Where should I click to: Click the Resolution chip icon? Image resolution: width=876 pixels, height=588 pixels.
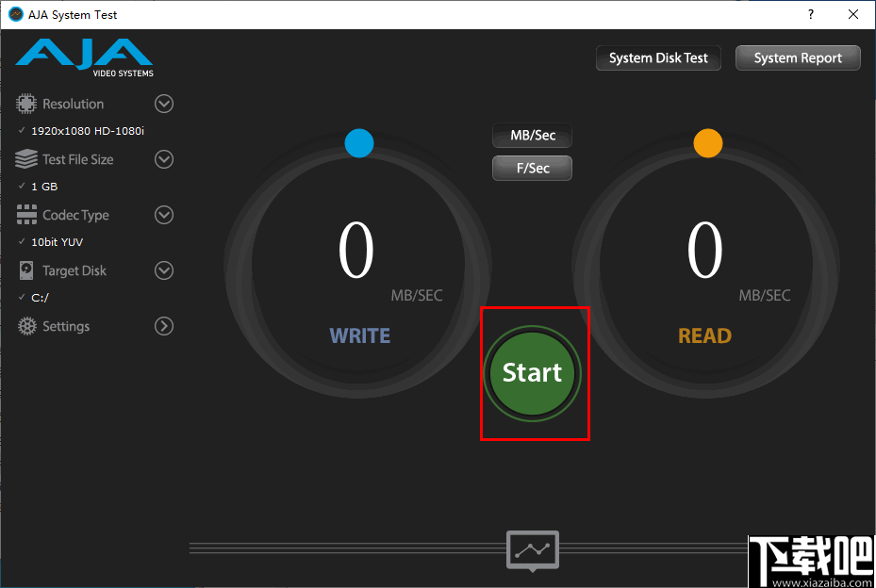click(24, 104)
